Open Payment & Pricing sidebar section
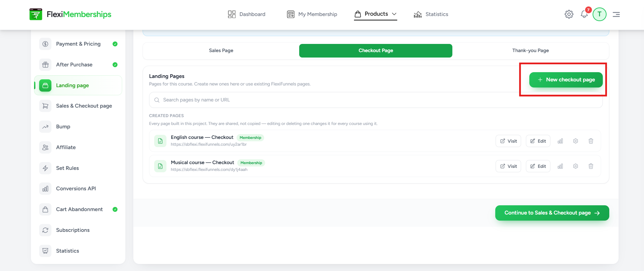Viewport: 644px width, 271px height. [x=78, y=44]
